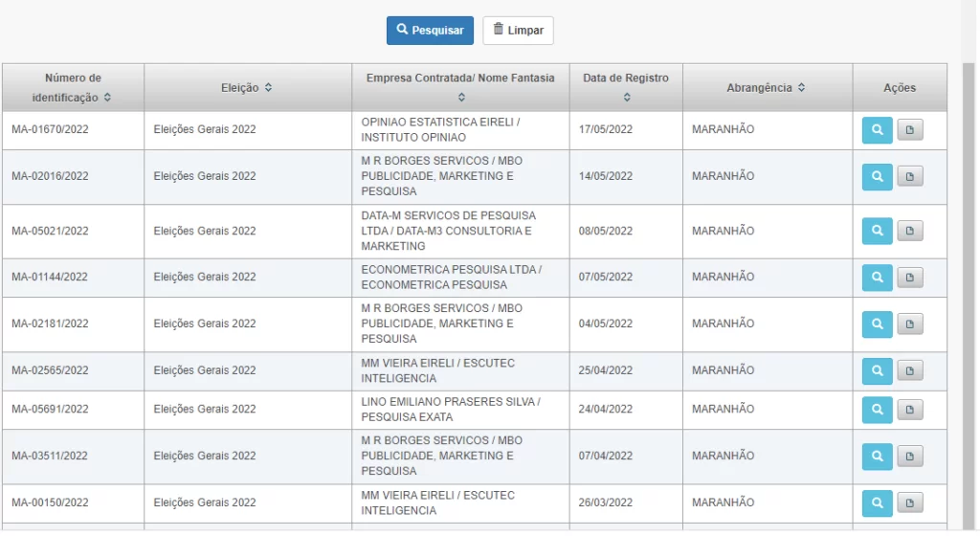View details of MA-02016/2022 with magnifier icon
This screenshot has height=536, width=980.
pyautogui.click(x=877, y=177)
